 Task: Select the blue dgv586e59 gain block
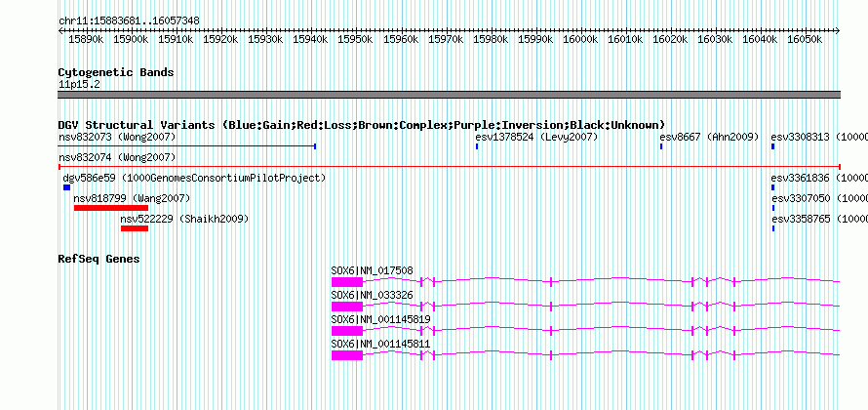point(66,187)
